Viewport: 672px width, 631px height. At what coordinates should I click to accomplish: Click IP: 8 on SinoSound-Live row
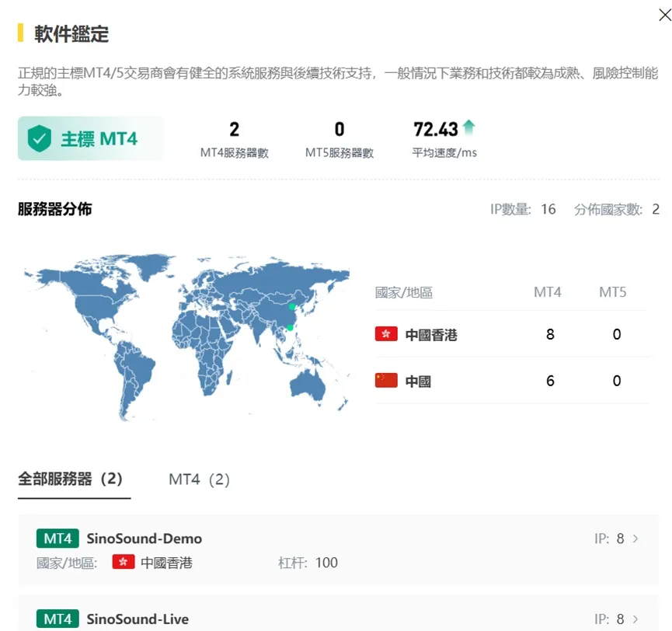point(609,619)
